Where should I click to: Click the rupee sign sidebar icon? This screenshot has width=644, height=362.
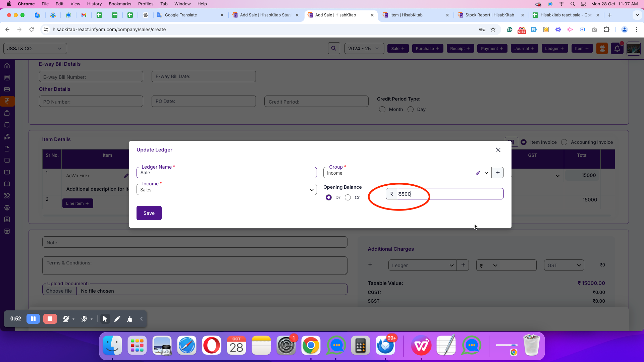pos(7,101)
